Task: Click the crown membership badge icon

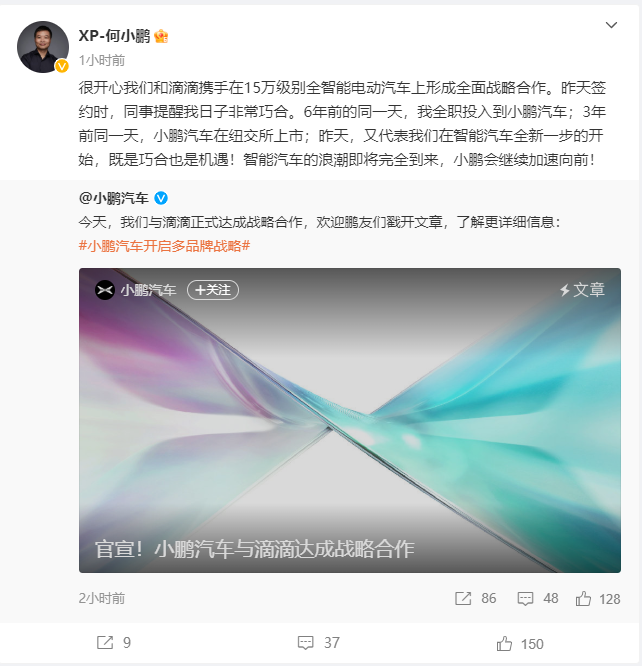Action: point(161,36)
